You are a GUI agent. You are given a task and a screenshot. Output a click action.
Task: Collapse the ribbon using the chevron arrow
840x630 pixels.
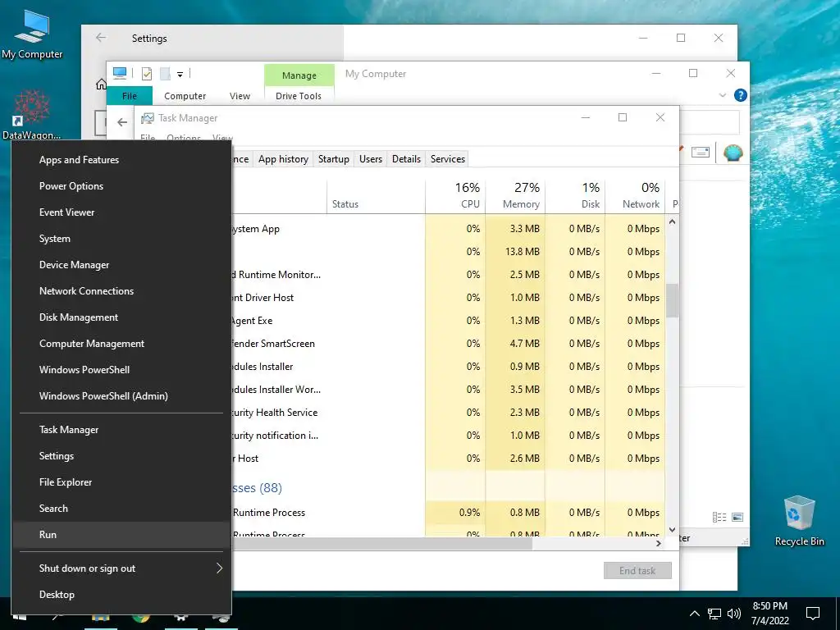coord(722,95)
